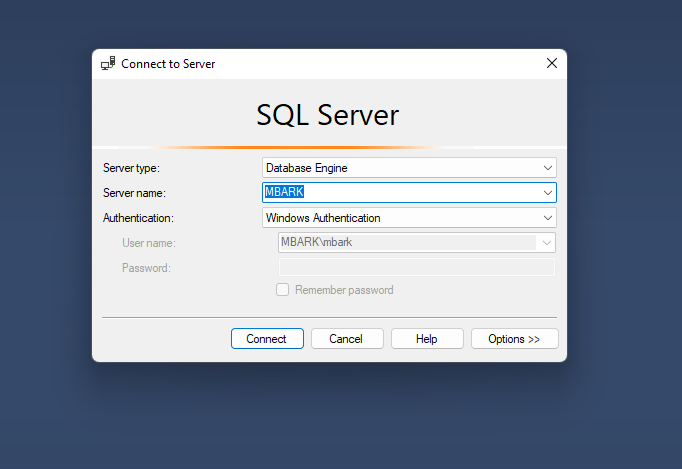Click the Server type label
Image resolution: width=682 pixels, height=469 pixels.
pyautogui.click(x=131, y=168)
